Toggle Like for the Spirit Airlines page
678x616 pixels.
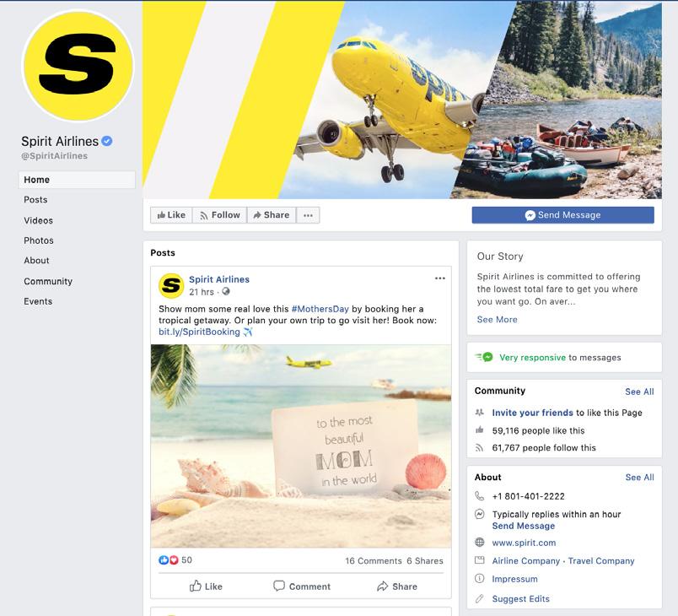coord(171,215)
